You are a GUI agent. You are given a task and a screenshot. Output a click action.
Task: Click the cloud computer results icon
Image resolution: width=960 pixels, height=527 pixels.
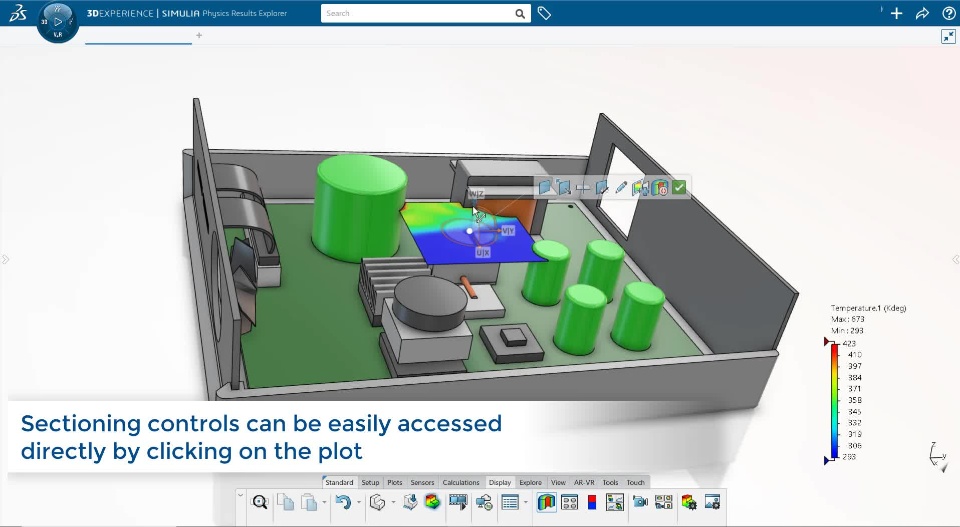click(x=484, y=503)
